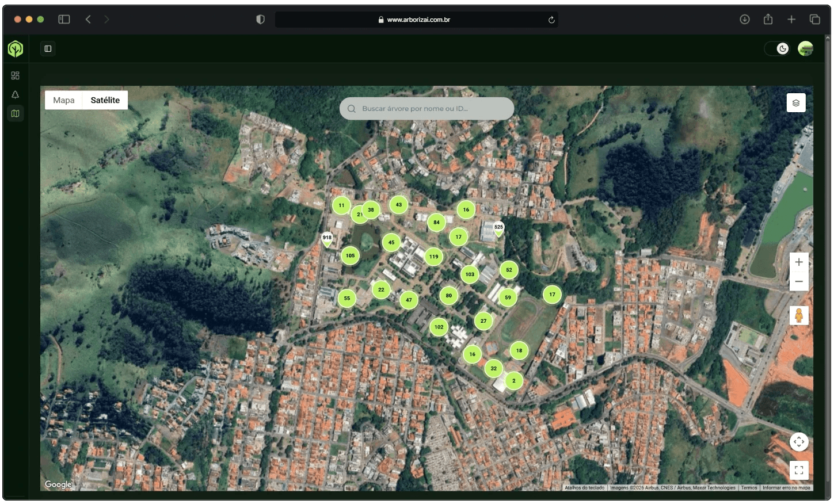Open map camera controls button
Screen dimensions: 834x504
tap(799, 442)
